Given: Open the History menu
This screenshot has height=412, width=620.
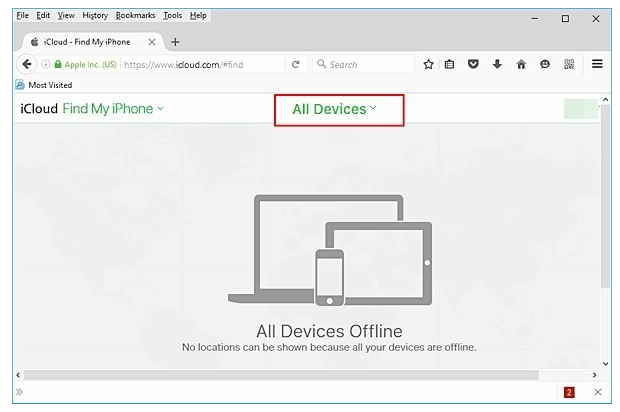Looking at the screenshot, I should pyautogui.click(x=95, y=15).
